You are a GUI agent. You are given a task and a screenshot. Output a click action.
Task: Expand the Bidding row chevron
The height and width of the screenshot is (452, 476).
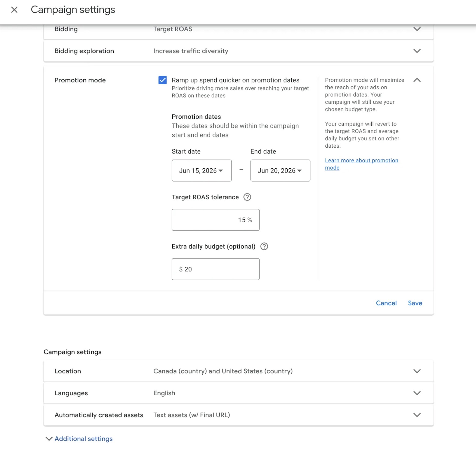pyautogui.click(x=417, y=29)
